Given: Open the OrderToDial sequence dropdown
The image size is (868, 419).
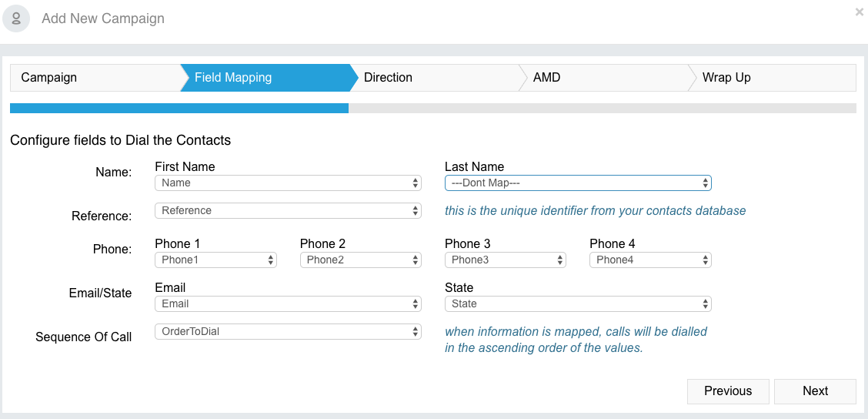Looking at the screenshot, I should [x=288, y=331].
